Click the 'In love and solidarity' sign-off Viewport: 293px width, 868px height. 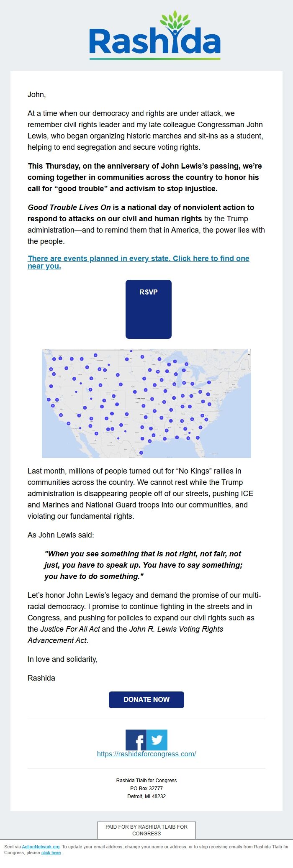(62, 659)
